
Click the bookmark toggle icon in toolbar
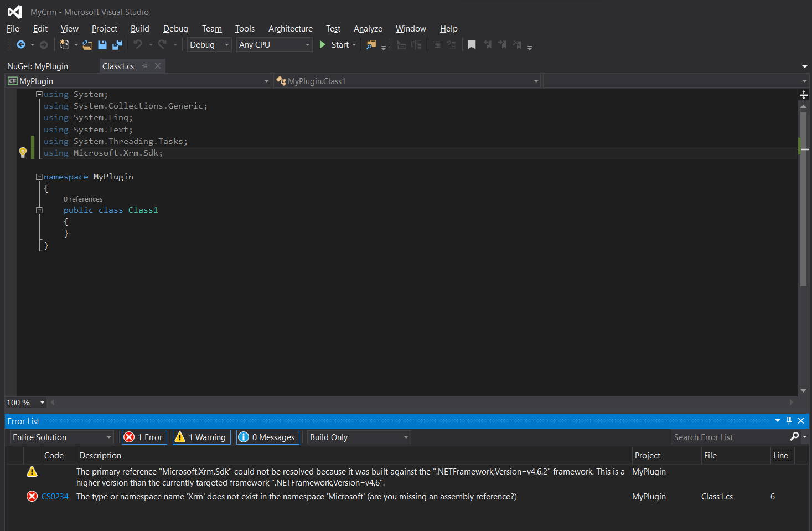(x=472, y=45)
